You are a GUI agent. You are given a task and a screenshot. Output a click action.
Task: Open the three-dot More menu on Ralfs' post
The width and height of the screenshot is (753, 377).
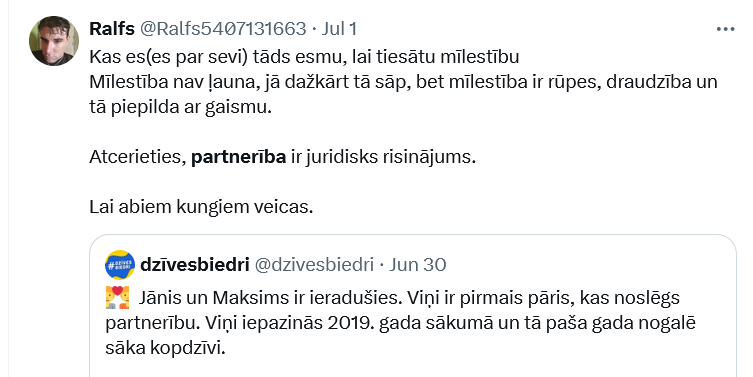pos(725,29)
